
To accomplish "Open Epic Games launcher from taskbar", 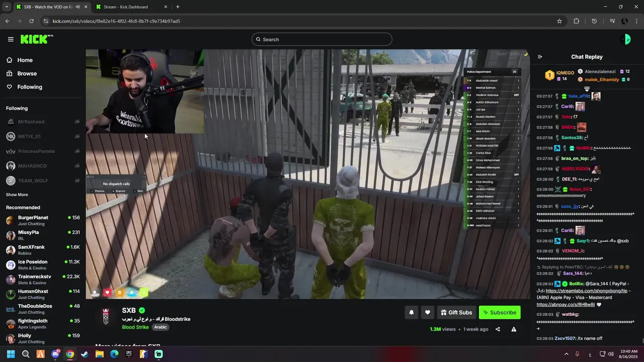I will pos(129,354).
